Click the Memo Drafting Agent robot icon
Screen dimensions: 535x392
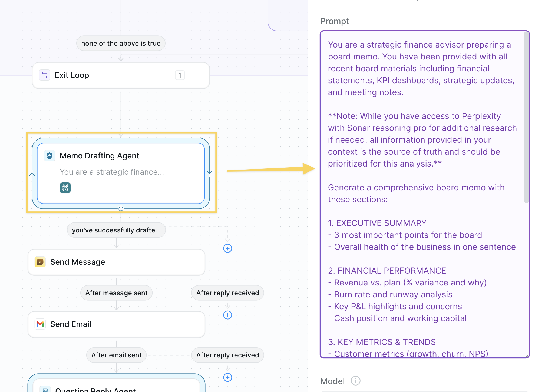pos(49,156)
